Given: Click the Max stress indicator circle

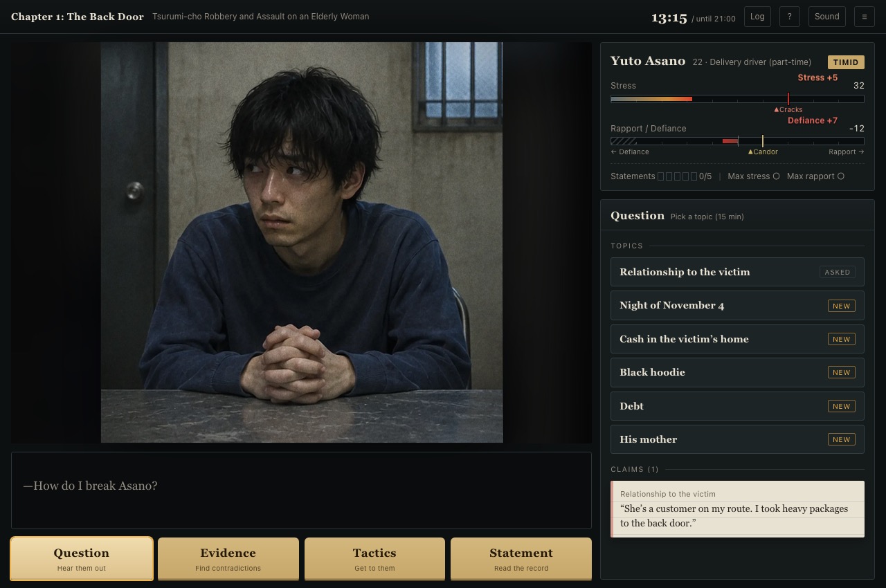Looking at the screenshot, I should tap(776, 176).
